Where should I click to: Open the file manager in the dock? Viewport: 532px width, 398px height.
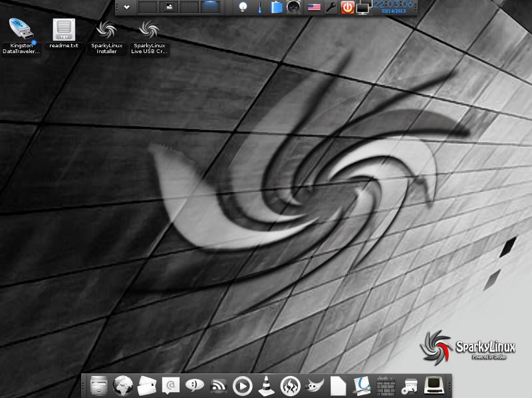click(x=98, y=385)
